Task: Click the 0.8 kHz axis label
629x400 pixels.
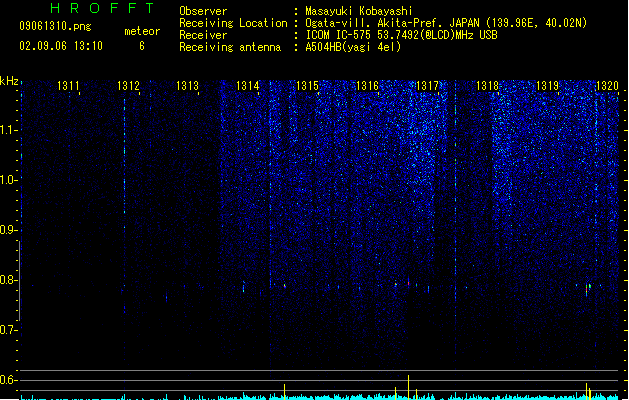Action: 8,280
